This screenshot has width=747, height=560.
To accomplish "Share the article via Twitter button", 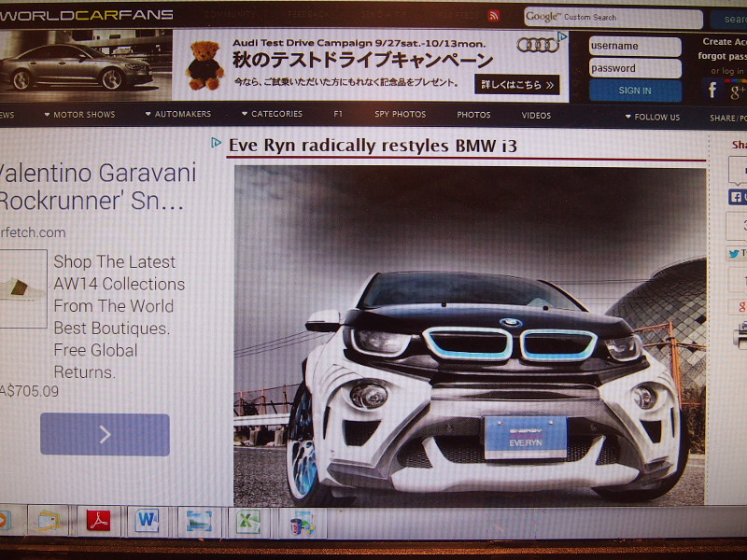I will [737, 254].
